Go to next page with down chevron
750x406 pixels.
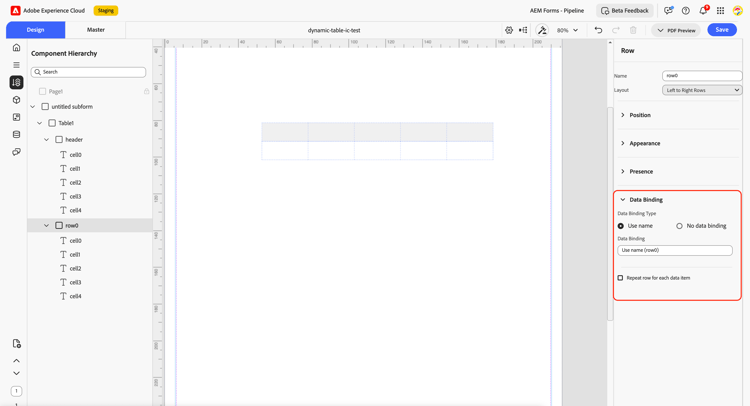click(x=16, y=373)
